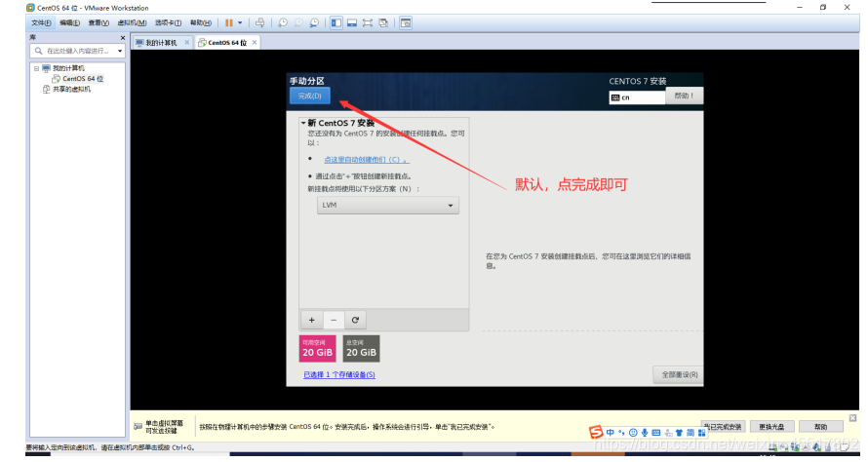Screen dimensions: 868x462
Task: Close the yellow install hint bar
Action: point(853,418)
